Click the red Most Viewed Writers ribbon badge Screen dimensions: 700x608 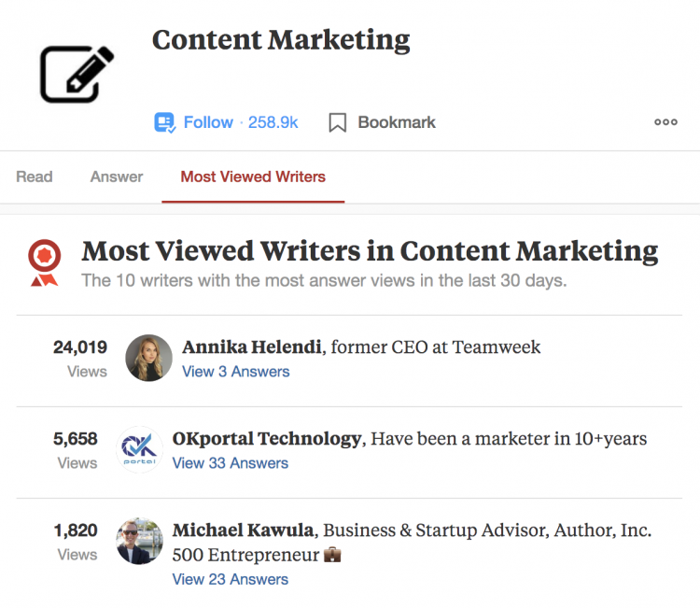coord(44,262)
